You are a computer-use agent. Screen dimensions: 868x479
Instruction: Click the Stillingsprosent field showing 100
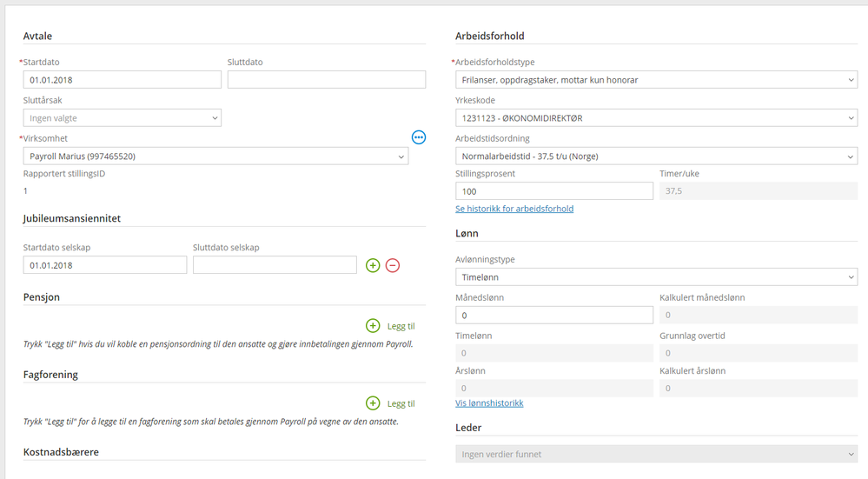tap(554, 191)
